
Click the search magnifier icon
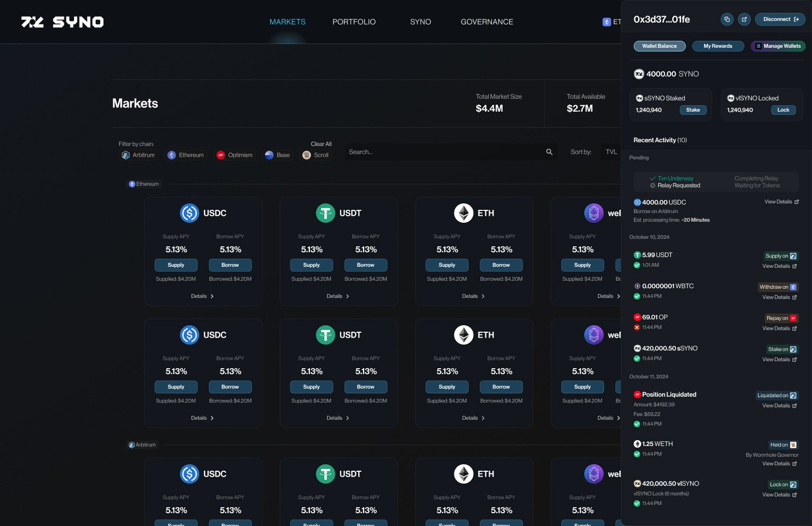coord(549,152)
